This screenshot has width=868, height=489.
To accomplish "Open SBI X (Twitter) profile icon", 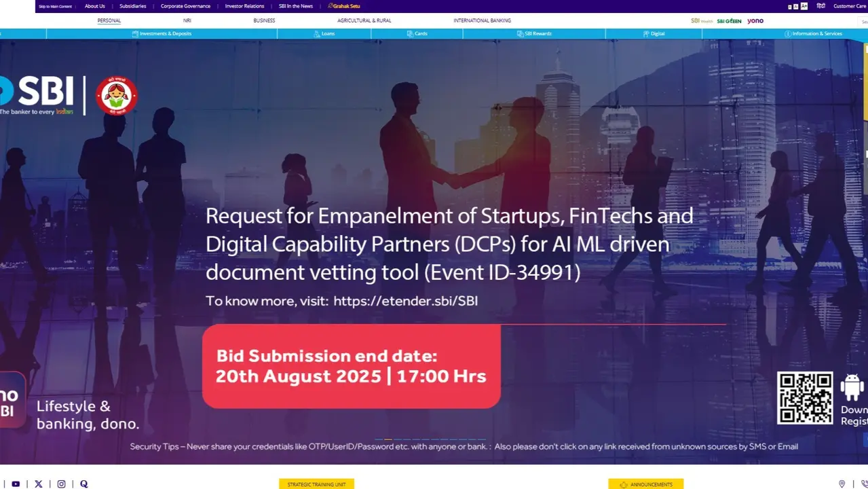I will click(38, 484).
